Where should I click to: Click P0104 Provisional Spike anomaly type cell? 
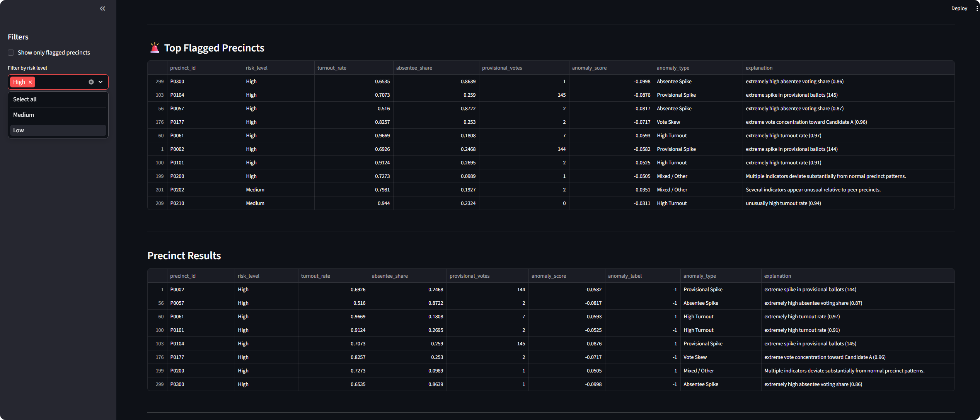click(x=676, y=95)
